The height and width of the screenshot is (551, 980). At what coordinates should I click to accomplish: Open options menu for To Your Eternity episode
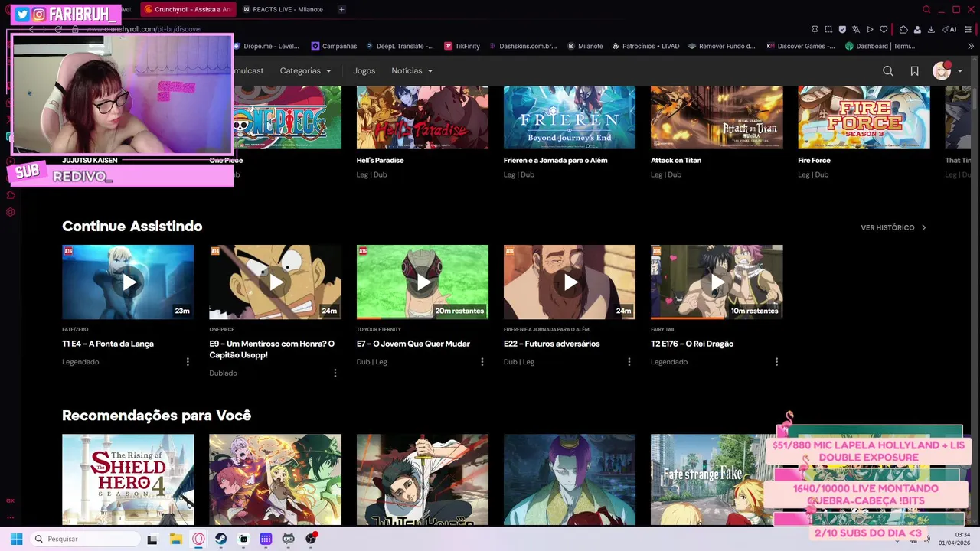click(482, 362)
